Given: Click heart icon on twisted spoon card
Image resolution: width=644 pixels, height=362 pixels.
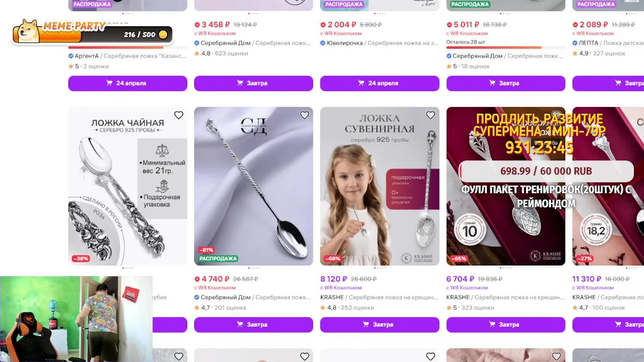Looking at the screenshot, I should click(304, 115).
